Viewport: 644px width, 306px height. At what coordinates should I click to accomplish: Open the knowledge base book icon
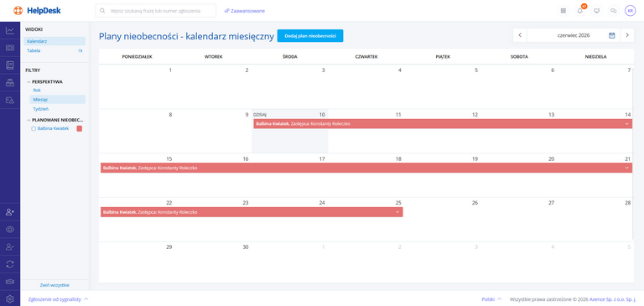click(x=10, y=65)
